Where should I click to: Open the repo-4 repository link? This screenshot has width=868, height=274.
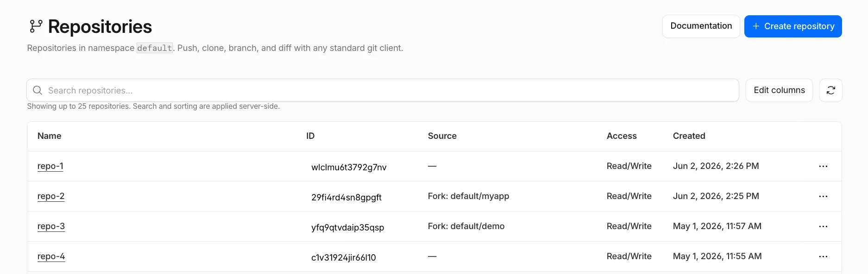(x=51, y=256)
